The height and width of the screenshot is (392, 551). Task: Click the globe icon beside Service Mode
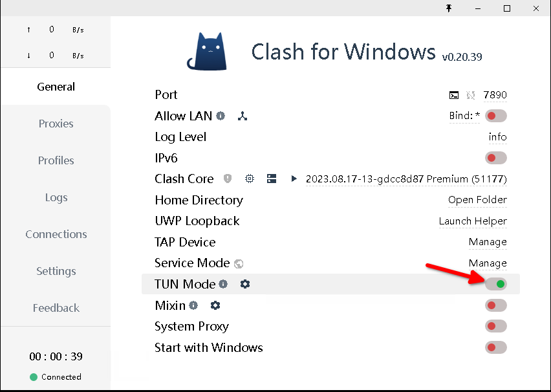[x=239, y=263]
